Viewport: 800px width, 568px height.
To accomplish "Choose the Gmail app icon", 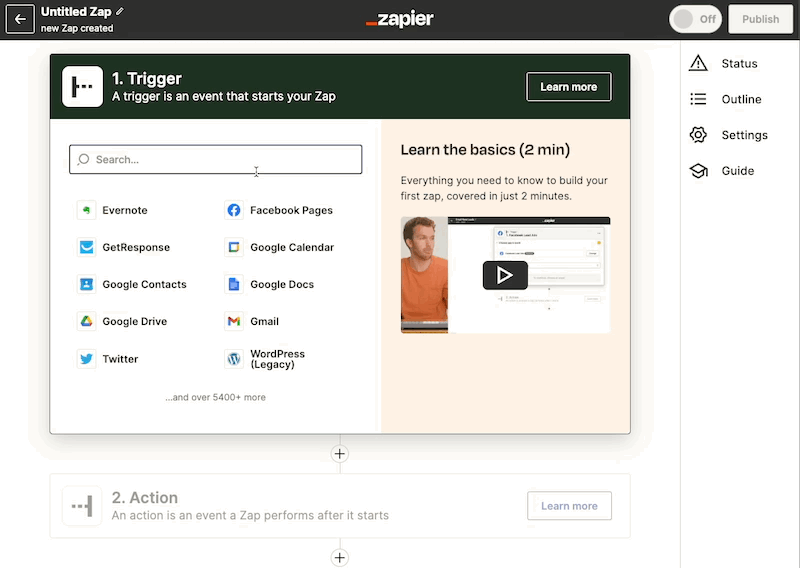I will [x=234, y=321].
